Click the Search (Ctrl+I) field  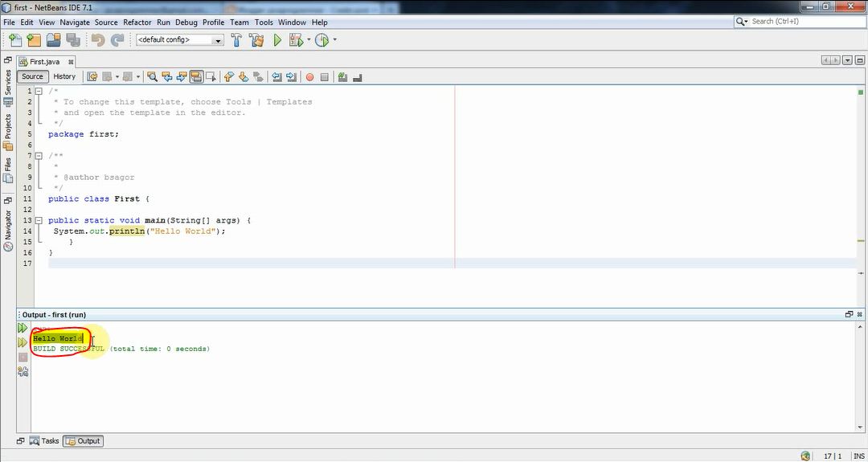click(x=799, y=21)
